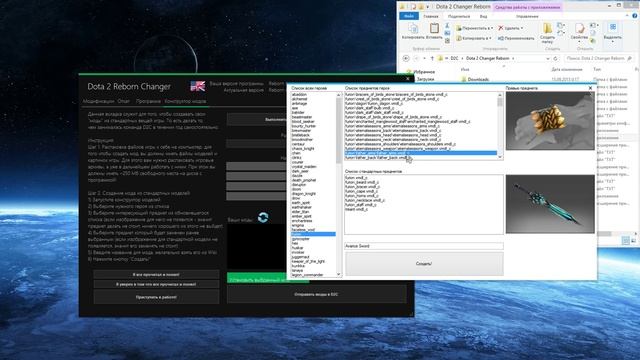Select 'abaddon' in the hero list
Image resolution: width=640 pixels, height=360 pixels.
(299, 94)
